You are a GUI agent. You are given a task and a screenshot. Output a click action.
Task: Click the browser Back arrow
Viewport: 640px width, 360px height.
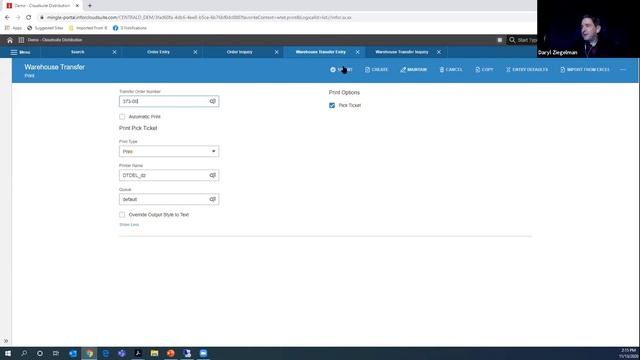click(7, 18)
